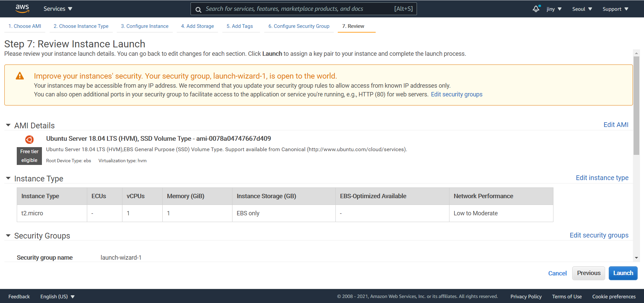Click the search magnifier icon
644x303 pixels.
[x=199, y=9]
